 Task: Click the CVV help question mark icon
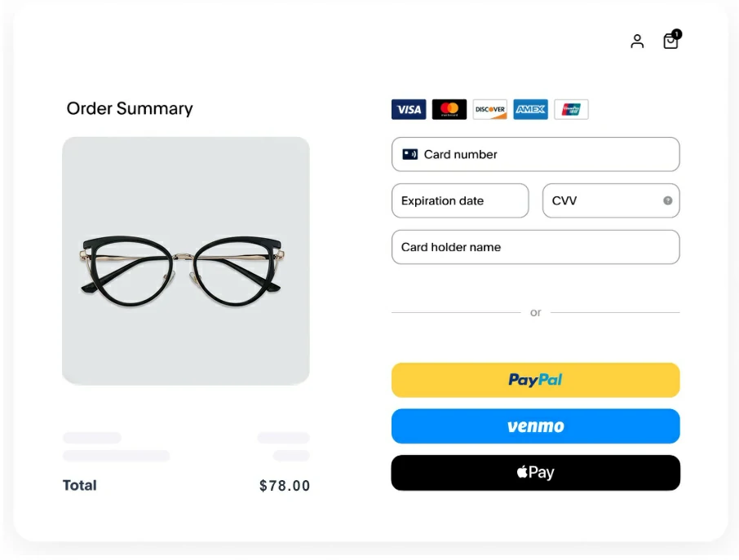(x=667, y=201)
